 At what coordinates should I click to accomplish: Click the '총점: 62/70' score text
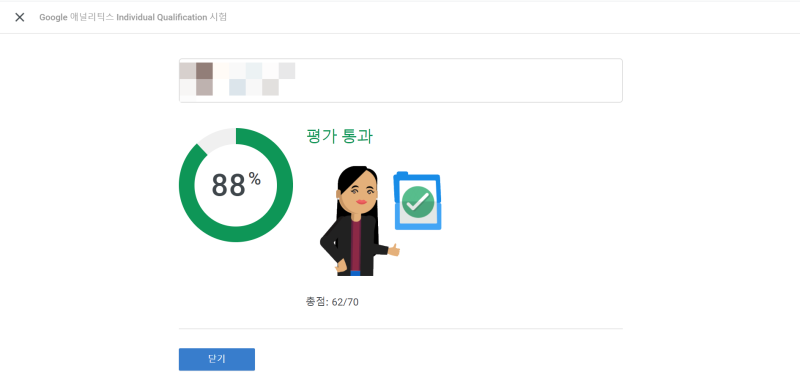click(x=332, y=302)
